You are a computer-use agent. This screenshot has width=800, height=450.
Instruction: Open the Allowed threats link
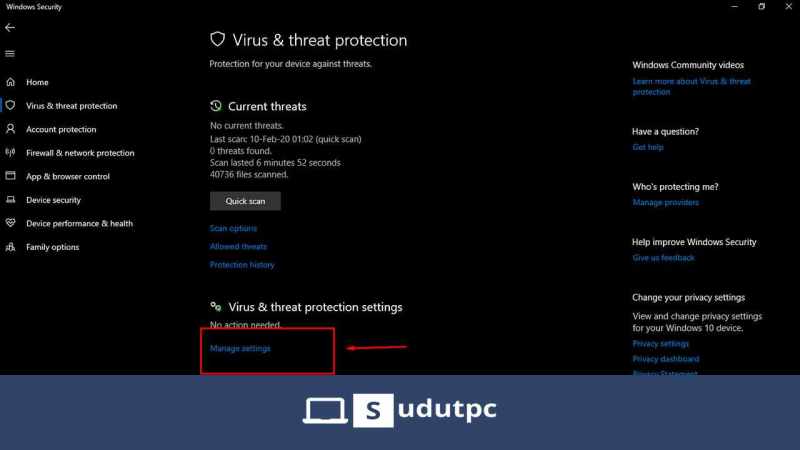238,246
